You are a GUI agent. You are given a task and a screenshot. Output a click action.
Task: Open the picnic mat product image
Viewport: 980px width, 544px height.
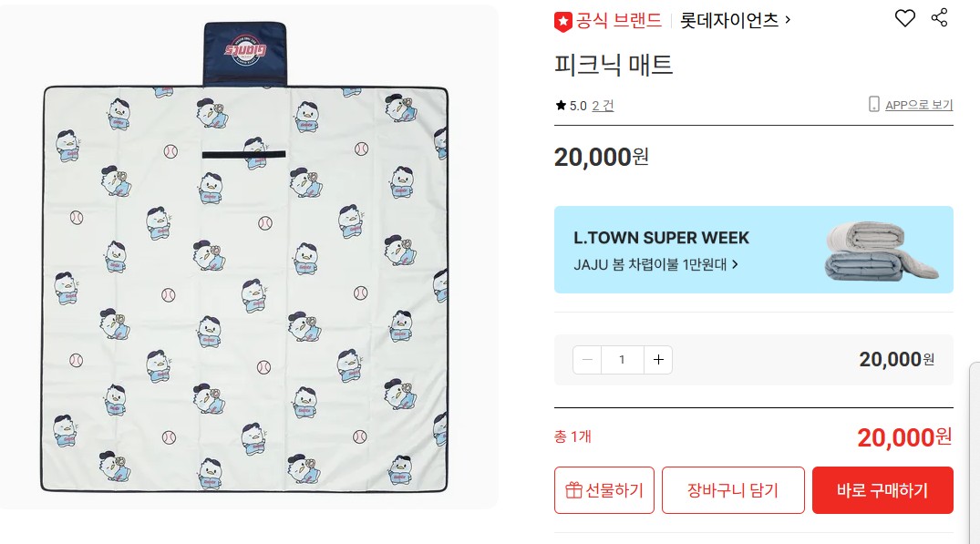tap(245, 257)
